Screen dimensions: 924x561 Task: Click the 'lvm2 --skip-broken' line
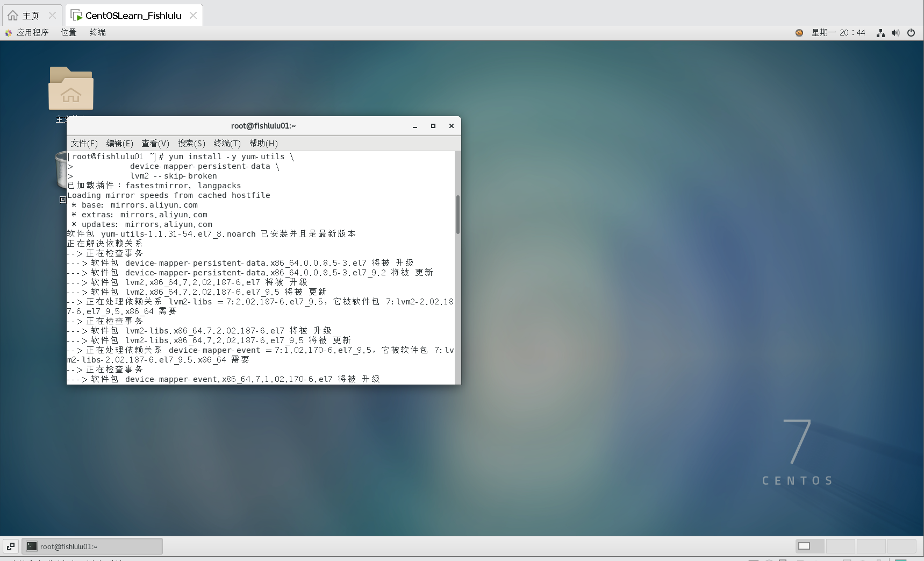pos(174,176)
